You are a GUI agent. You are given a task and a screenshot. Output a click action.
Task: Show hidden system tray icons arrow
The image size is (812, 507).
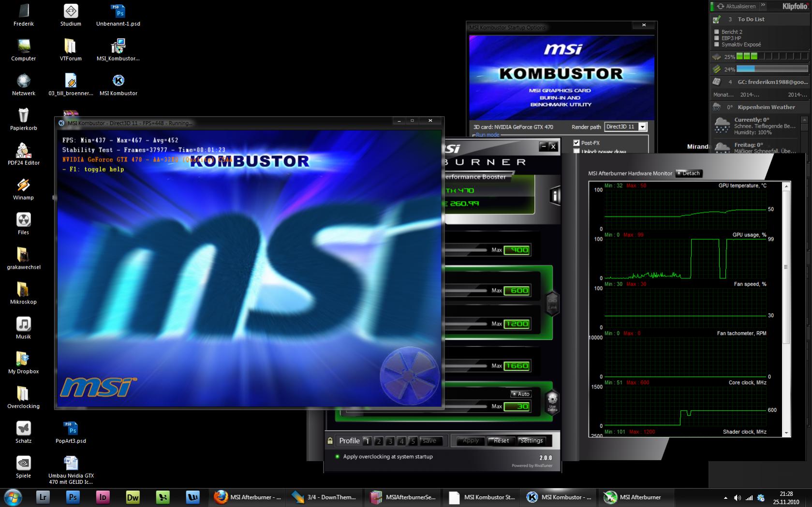point(725,497)
